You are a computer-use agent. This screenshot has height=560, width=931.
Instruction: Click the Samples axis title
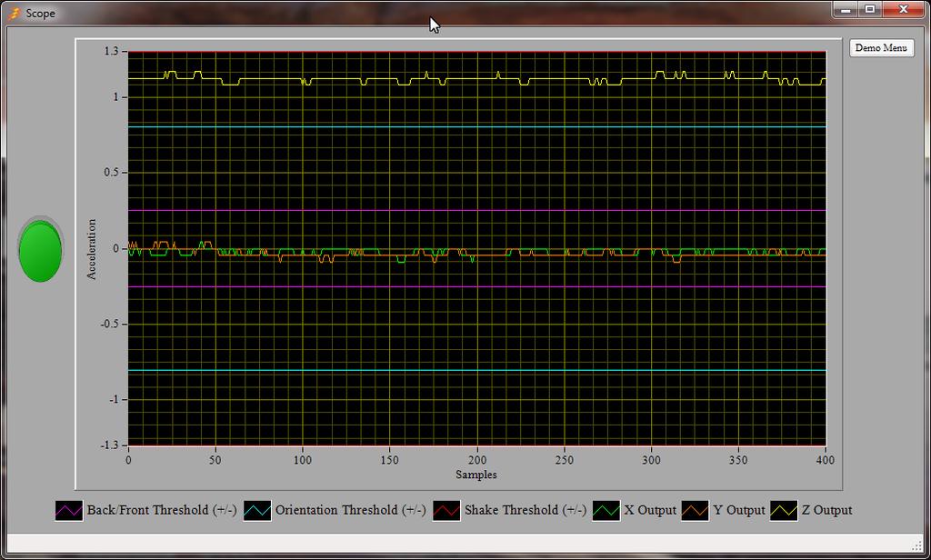(476, 475)
